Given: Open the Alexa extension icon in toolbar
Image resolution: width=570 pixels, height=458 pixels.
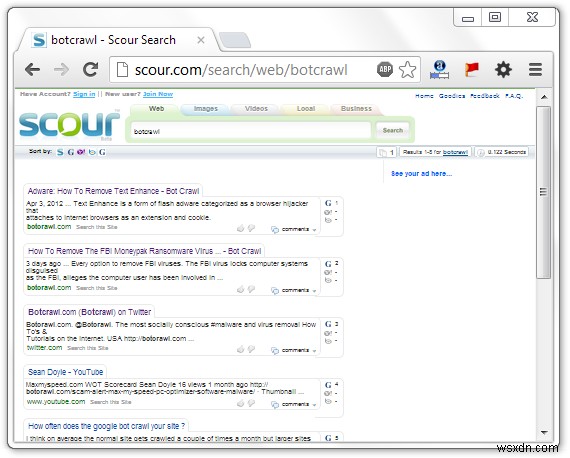Looking at the screenshot, I should click(x=440, y=69).
